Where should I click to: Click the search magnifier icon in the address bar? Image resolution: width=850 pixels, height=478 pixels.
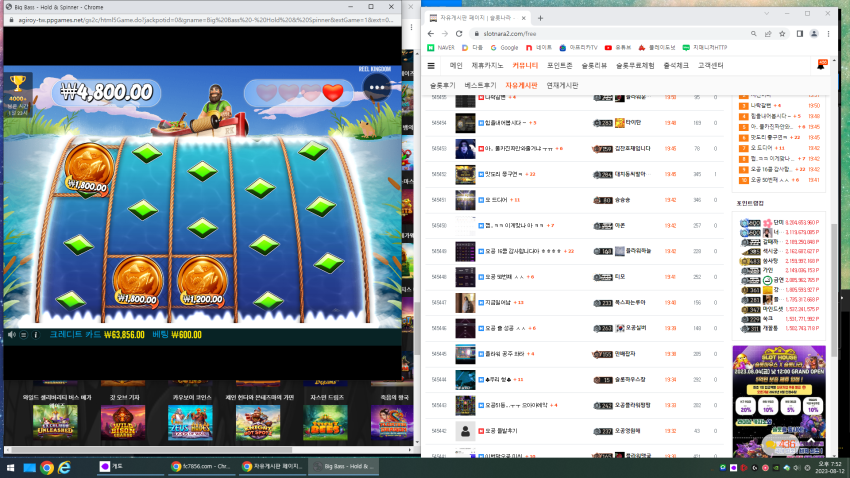click(754, 34)
